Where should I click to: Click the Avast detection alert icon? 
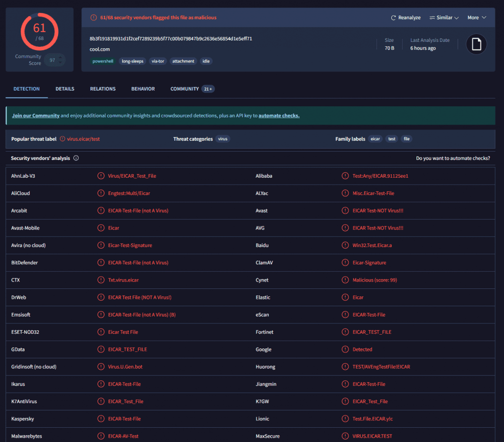point(345,211)
